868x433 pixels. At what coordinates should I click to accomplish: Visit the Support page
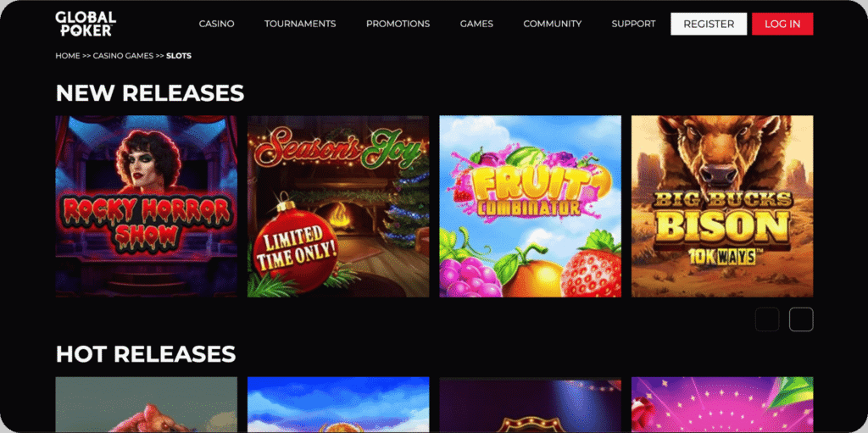633,24
